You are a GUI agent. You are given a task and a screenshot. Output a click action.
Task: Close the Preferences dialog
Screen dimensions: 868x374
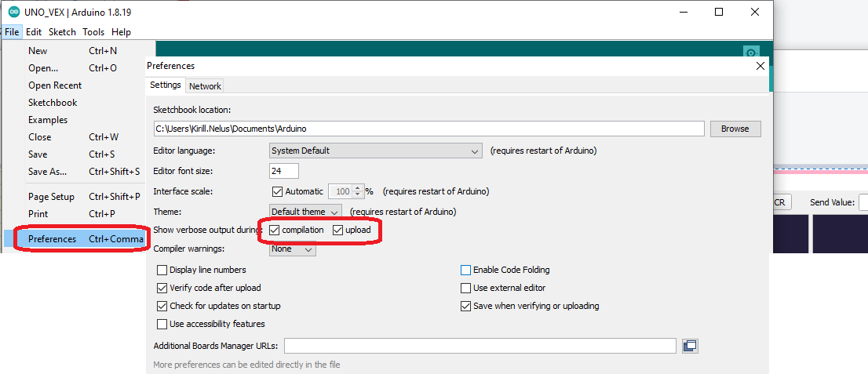point(760,66)
